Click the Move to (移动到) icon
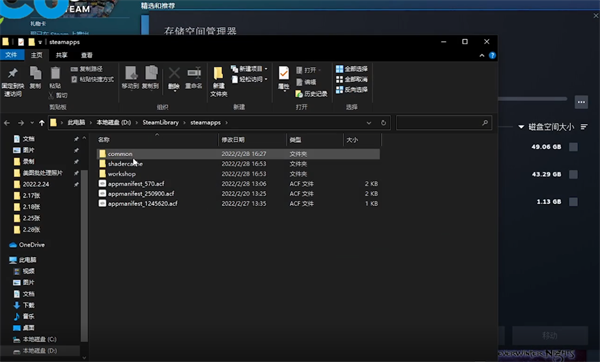 (130, 73)
